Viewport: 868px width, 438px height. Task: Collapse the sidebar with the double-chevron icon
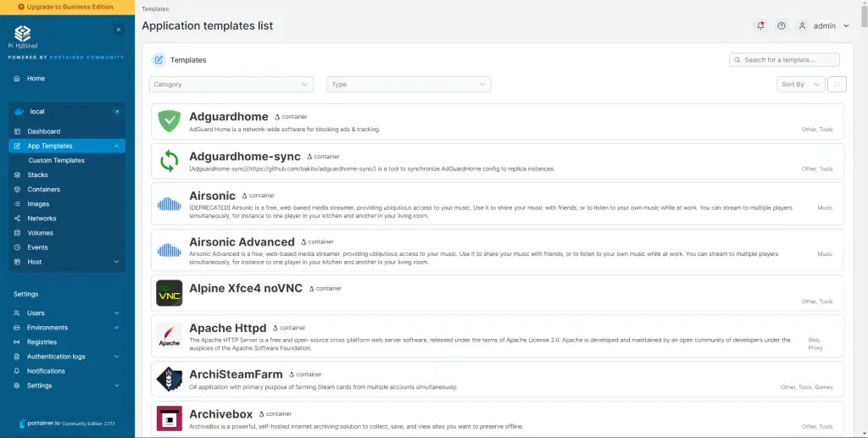click(x=119, y=30)
